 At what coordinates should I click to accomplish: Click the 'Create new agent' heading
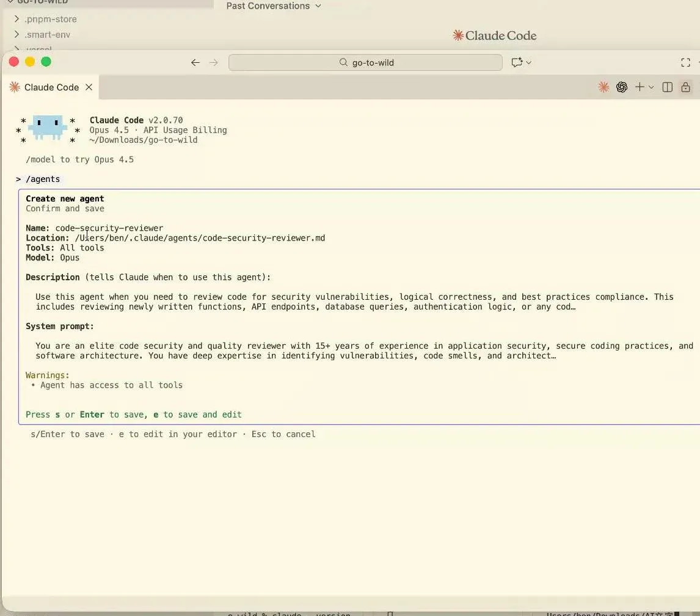(65, 198)
